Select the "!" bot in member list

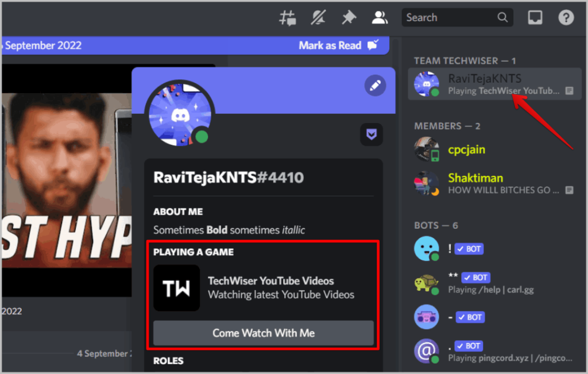point(494,248)
